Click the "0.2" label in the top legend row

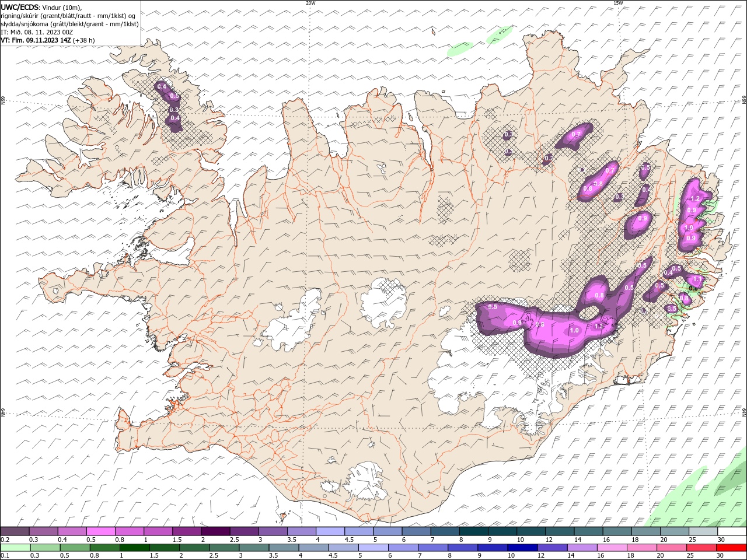pyautogui.click(x=5, y=540)
